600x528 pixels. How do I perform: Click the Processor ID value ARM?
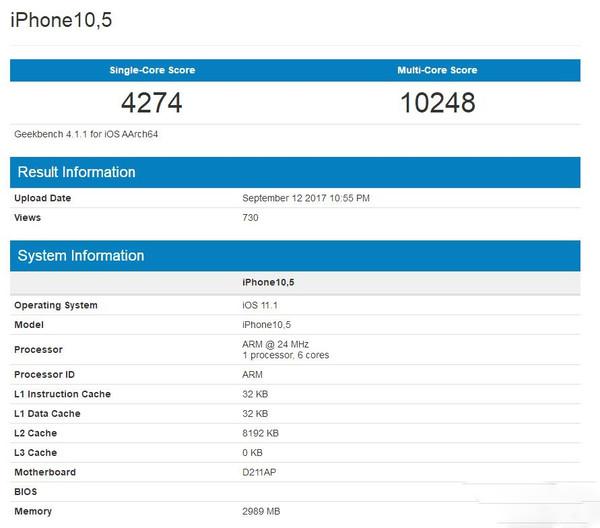pyautogui.click(x=252, y=375)
